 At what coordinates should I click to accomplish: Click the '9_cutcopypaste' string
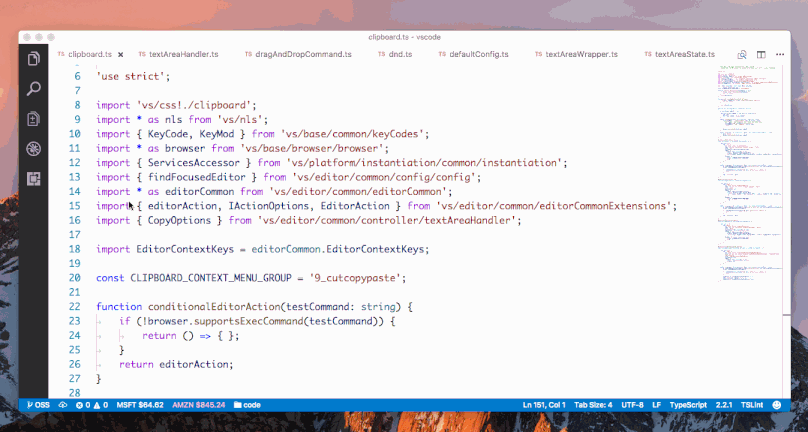pyautogui.click(x=356, y=278)
